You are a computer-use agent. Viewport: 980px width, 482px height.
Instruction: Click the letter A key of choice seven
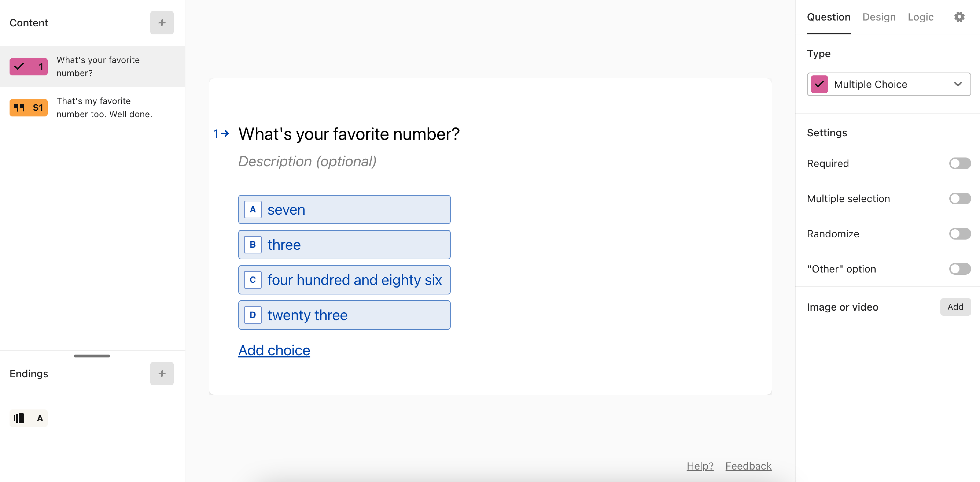tap(253, 210)
